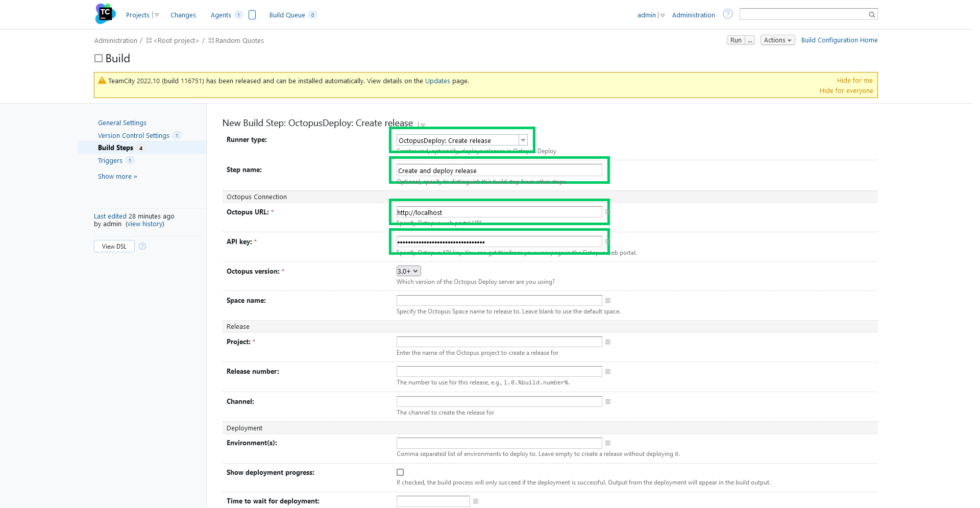
Task: Open Build Configuration Home link
Action: [x=839, y=40]
